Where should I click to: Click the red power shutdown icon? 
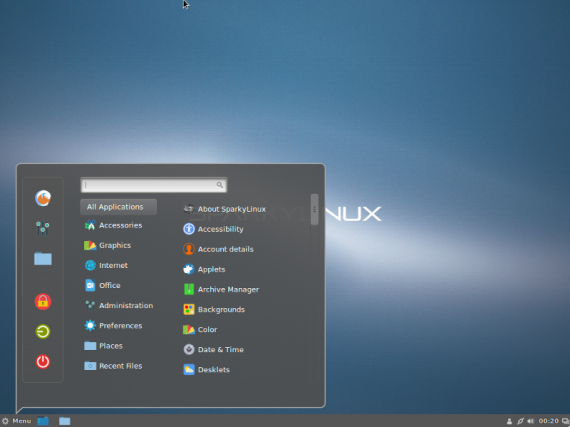(x=43, y=362)
